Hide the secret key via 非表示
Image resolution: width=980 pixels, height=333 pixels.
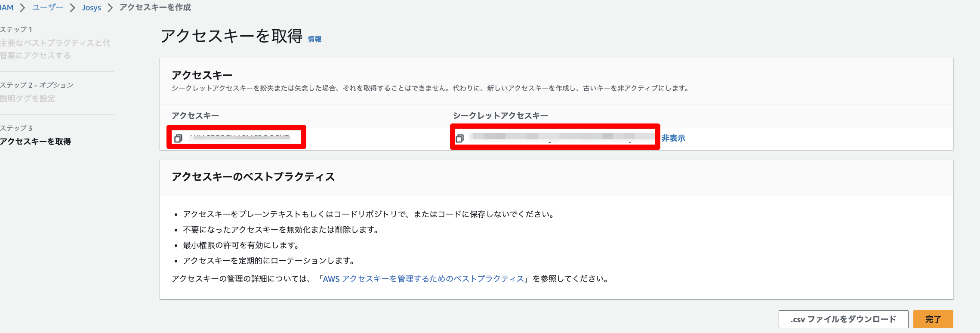pos(673,138)
